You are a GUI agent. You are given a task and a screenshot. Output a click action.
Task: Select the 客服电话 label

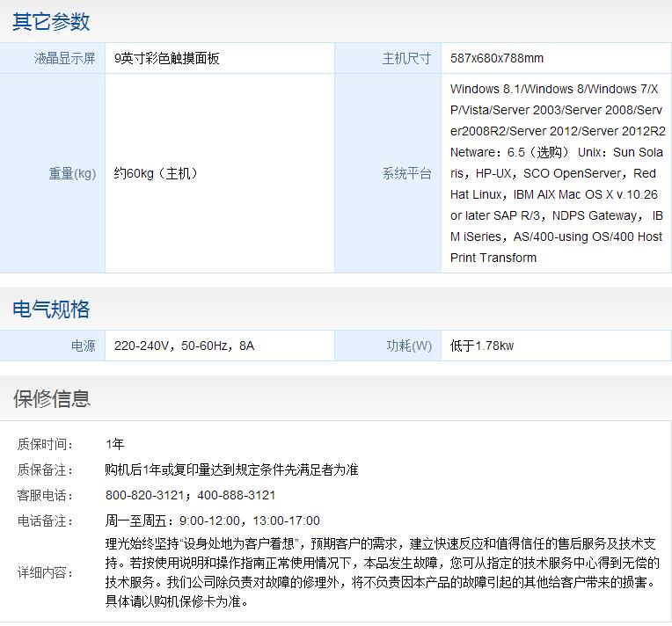click(x=45, y=495)
